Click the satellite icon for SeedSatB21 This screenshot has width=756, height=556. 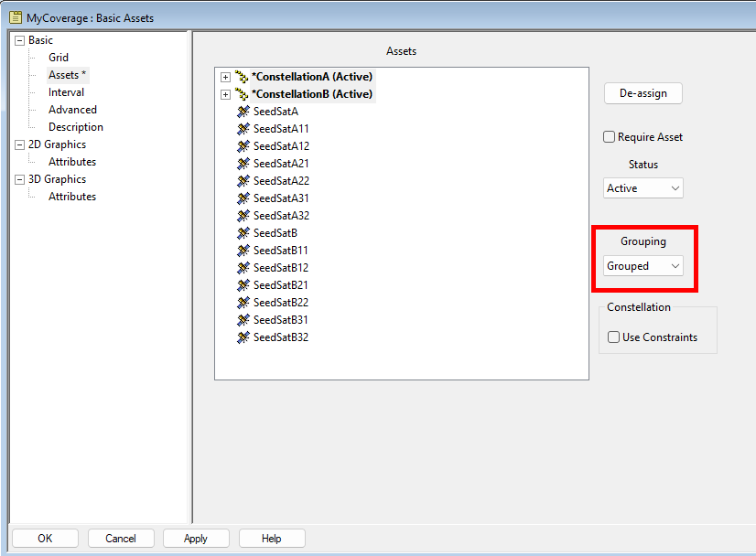pyautogui.click(x=243, y=285)
